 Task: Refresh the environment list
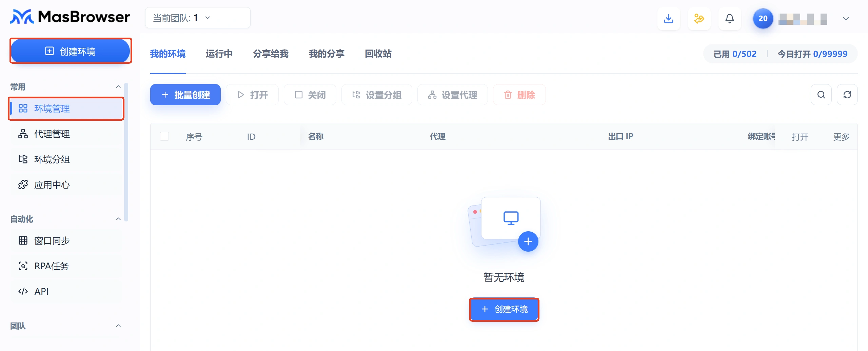point(847,95)
